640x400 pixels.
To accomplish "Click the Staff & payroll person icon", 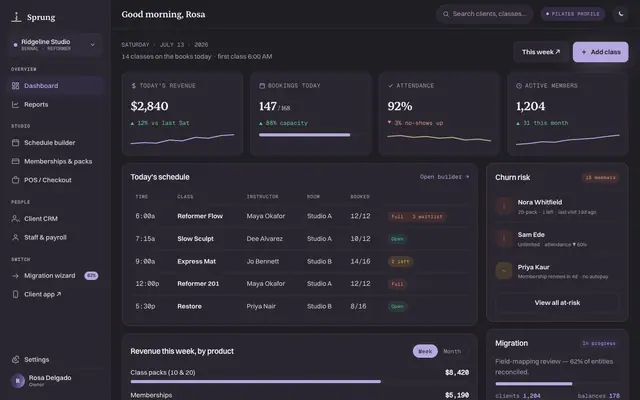I will coord(16,237).
